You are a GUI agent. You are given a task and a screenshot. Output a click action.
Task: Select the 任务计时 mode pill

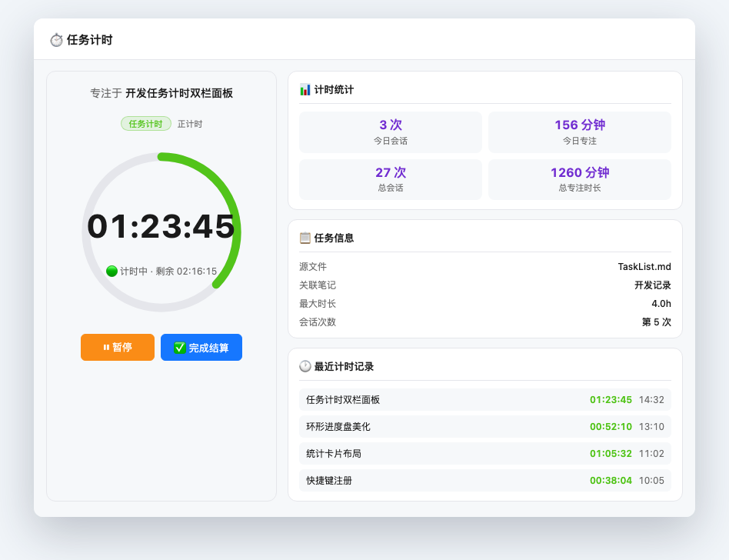tap(146, 124)
